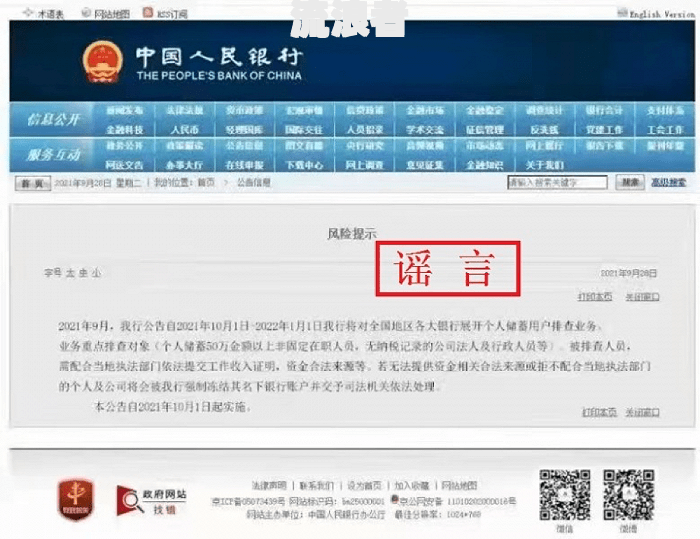This screenshot has width=700, height=539.
Task: Click lower 关闭窗口 link after the notice
Action: pyautogui.click(x=642, y=412)
